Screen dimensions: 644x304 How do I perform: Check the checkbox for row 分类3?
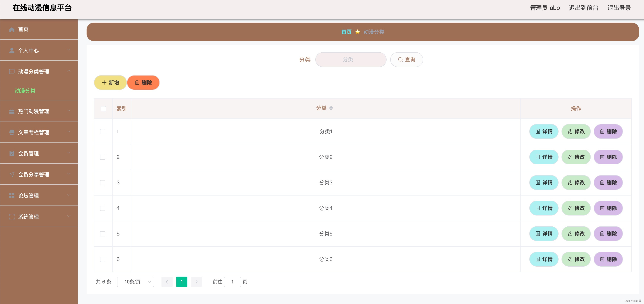coord(102,183)
